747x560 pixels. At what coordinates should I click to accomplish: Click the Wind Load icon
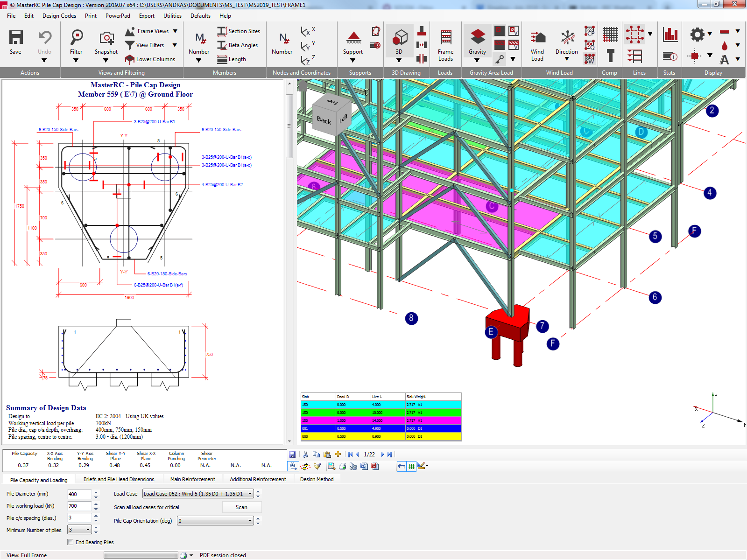click(x=538, y=38)
